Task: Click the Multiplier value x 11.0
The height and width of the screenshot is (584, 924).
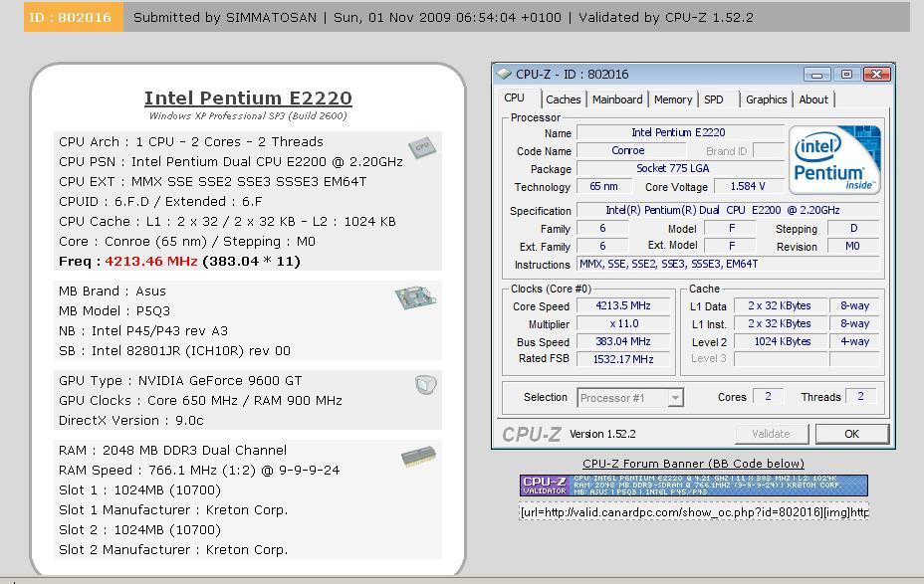Action: (623, 323)
